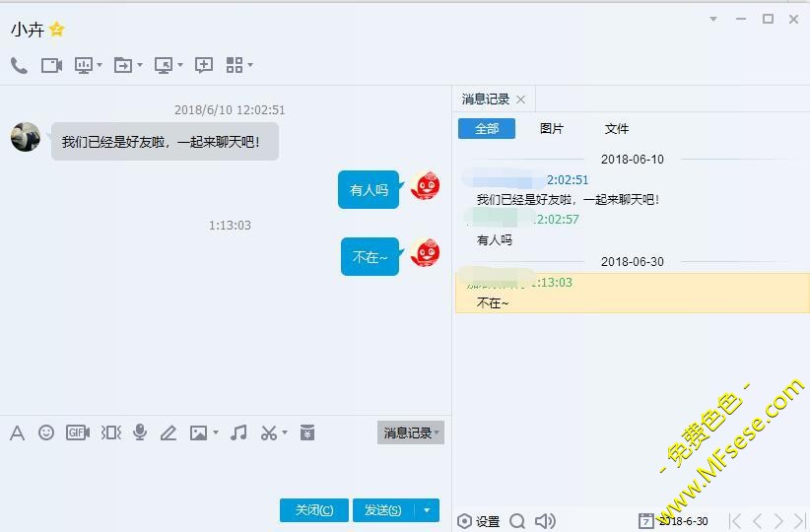Open the emoji picker
810x532 pixels.
tap(46, 432)
